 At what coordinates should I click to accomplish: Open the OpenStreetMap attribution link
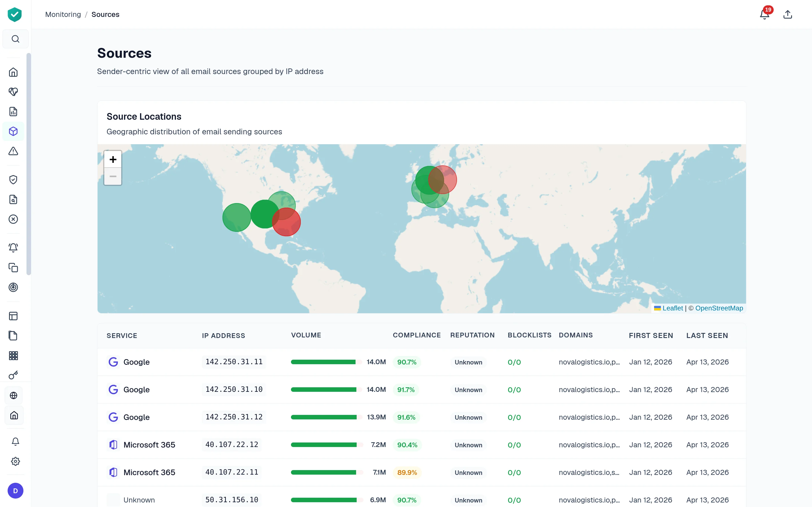click(719, 308)
